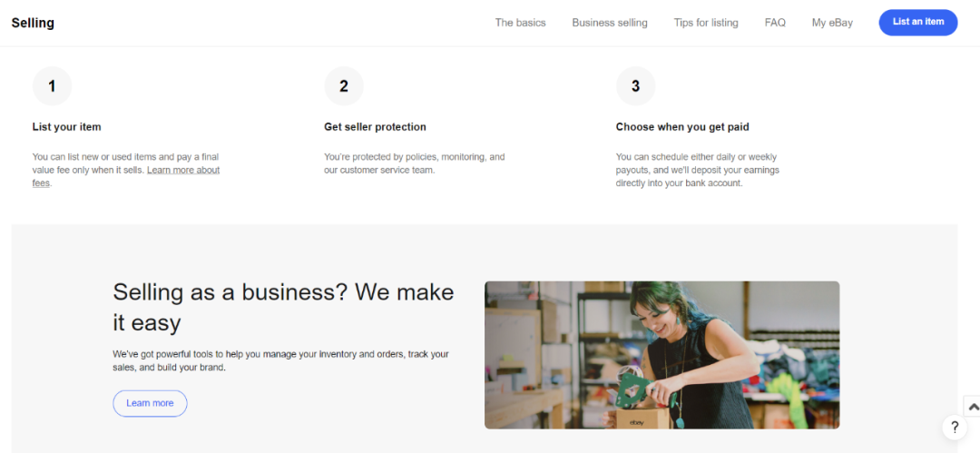Open My eBay from navigation
The image size is (980, 453).
832,23
